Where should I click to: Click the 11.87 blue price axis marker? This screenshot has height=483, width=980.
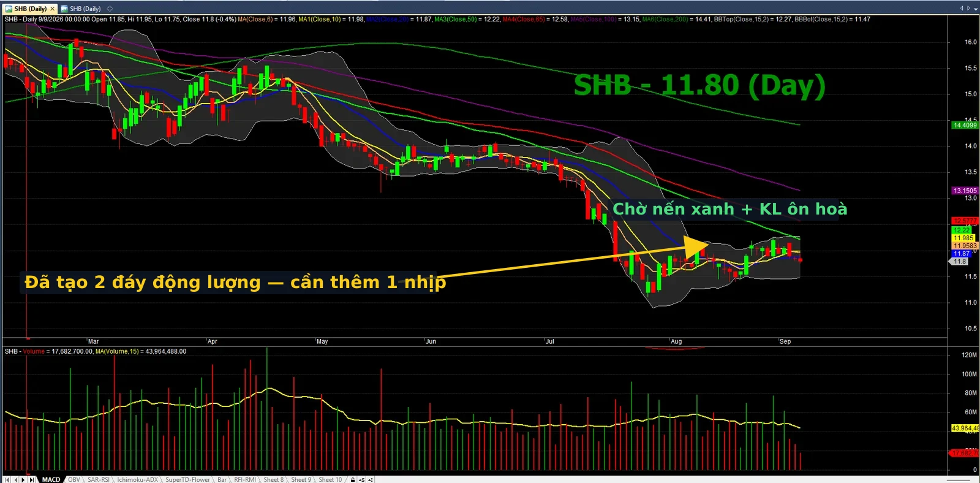962,254
